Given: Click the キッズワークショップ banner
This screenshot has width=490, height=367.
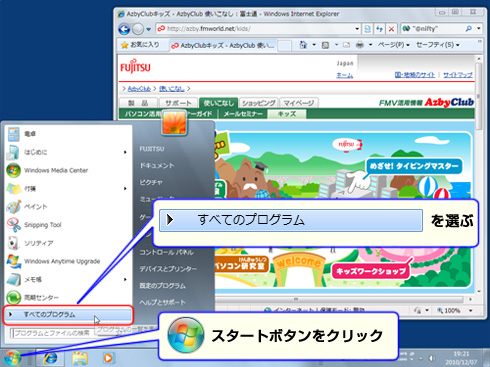Looking at the screenshot, I should tap(371, 271).
